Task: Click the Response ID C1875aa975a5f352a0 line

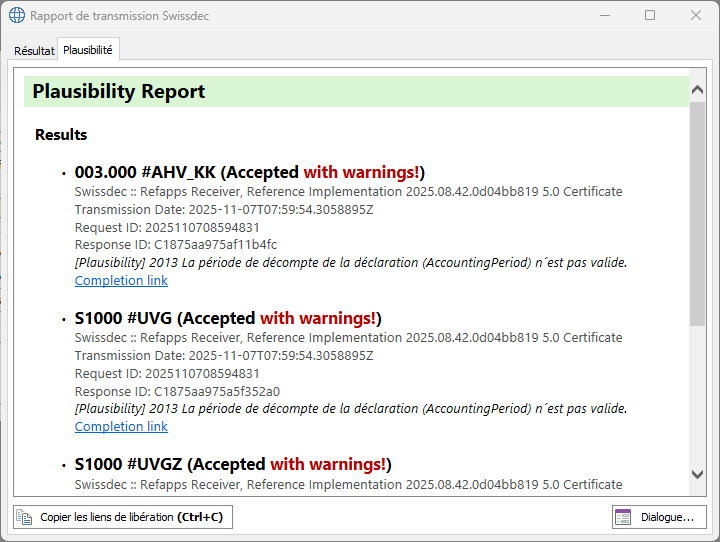Action: (177, 391)
